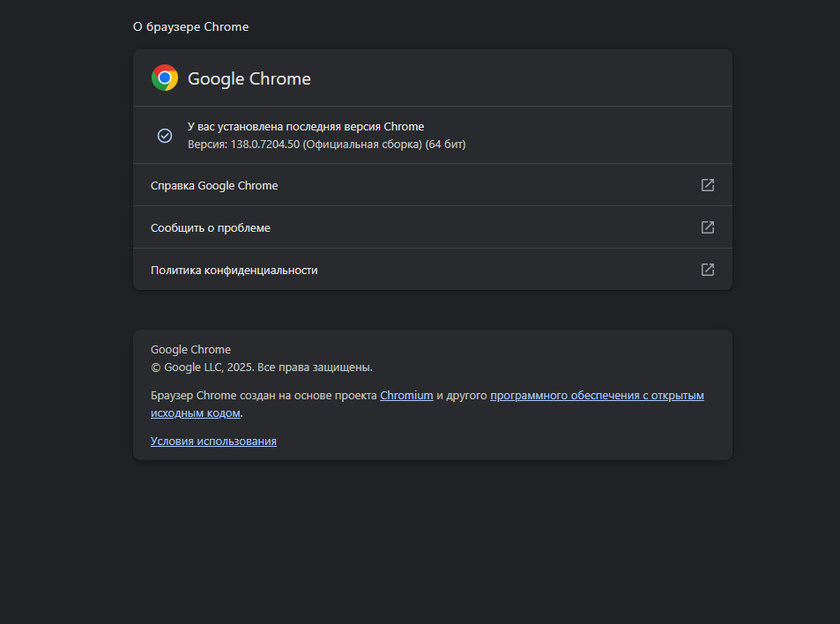
Task: Click the up-to-date checkmark icon
Action: [x=165, y=136]
